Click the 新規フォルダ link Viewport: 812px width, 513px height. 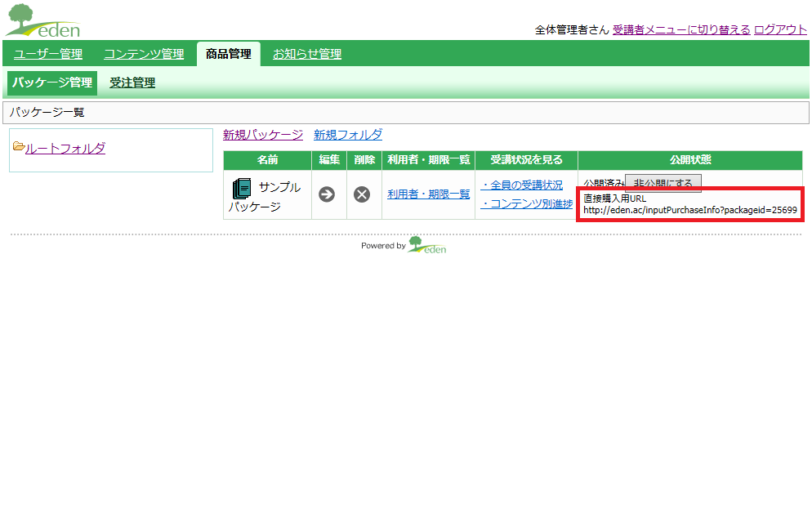coord(348,135)
